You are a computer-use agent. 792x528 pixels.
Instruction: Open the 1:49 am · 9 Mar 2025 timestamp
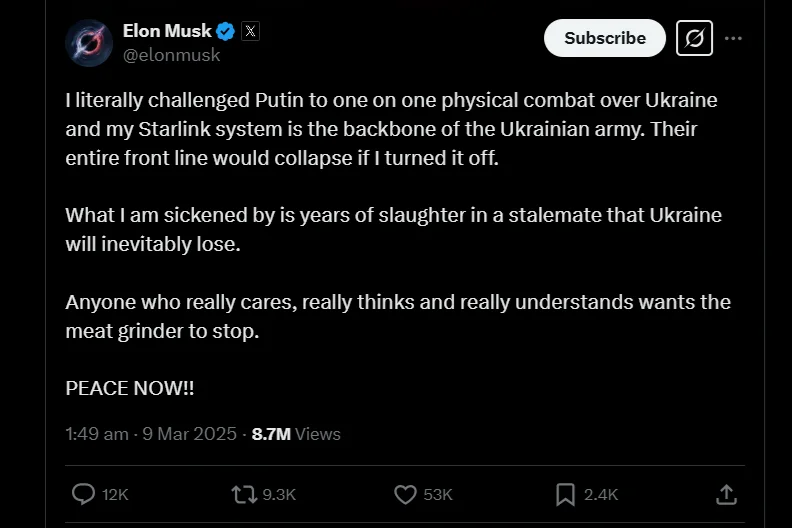point(151,434)
